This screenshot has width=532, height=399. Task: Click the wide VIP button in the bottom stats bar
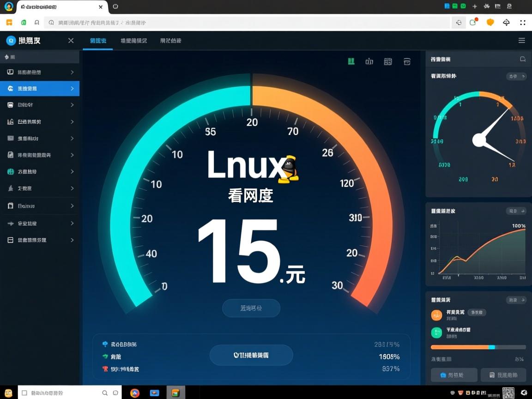pyautogui.click(x=251, y=355)
